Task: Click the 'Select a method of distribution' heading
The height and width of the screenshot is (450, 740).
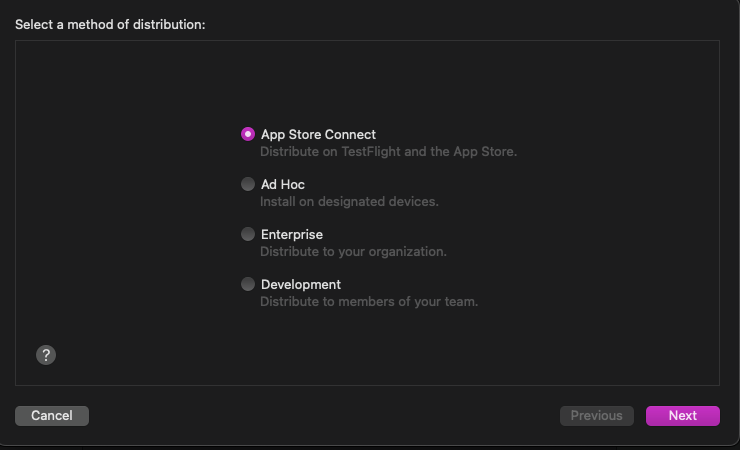Action: (x=110, y=25)
